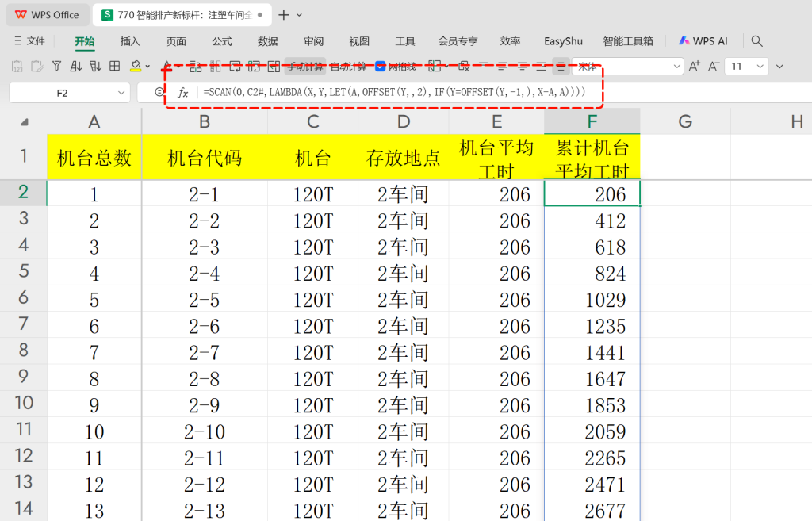Select column G header
812x521 pixels.
(x=685, y=121)
